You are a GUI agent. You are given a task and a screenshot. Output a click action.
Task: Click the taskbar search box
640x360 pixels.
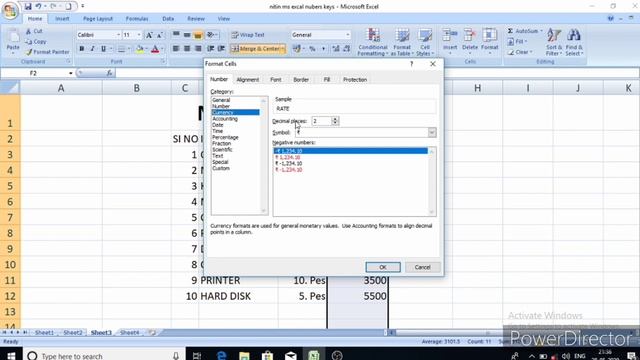point(104,356)
